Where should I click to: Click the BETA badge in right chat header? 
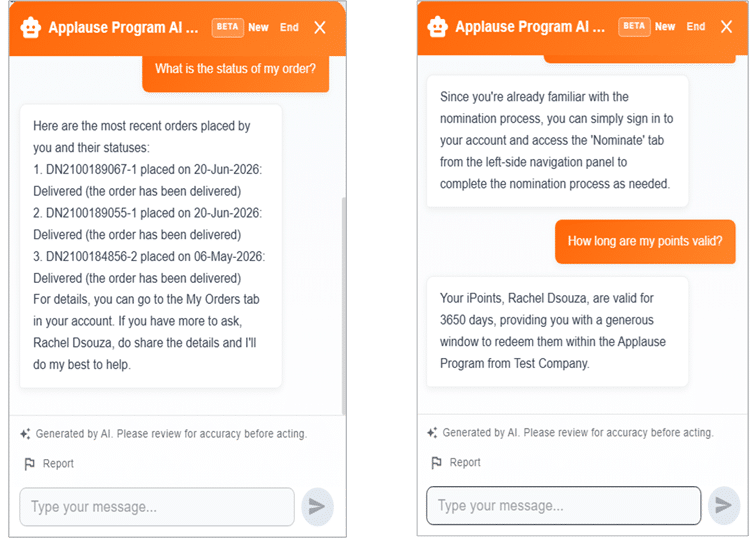(x=634, y=26)
